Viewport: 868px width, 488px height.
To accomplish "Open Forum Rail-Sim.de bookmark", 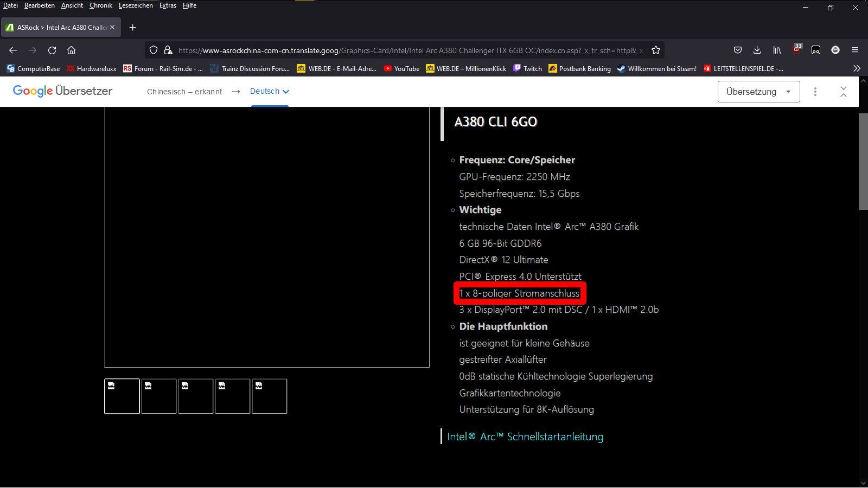I will [x=163, y=68].
